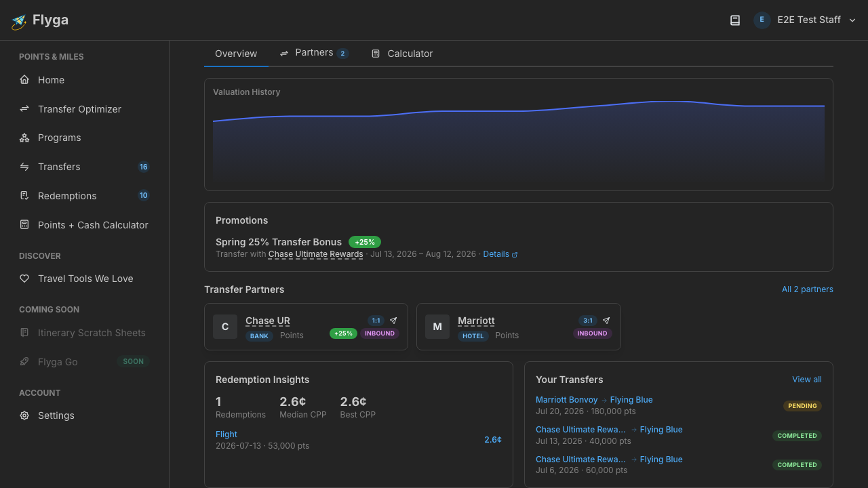Click the PENDING status badge
Screen dimensions: 868x488
(802, 406)
